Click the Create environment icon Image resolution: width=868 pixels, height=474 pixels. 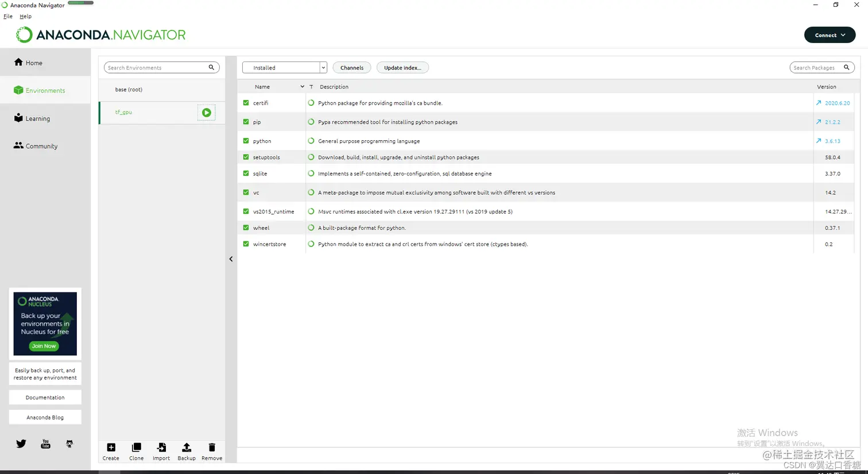coord(111,448)
